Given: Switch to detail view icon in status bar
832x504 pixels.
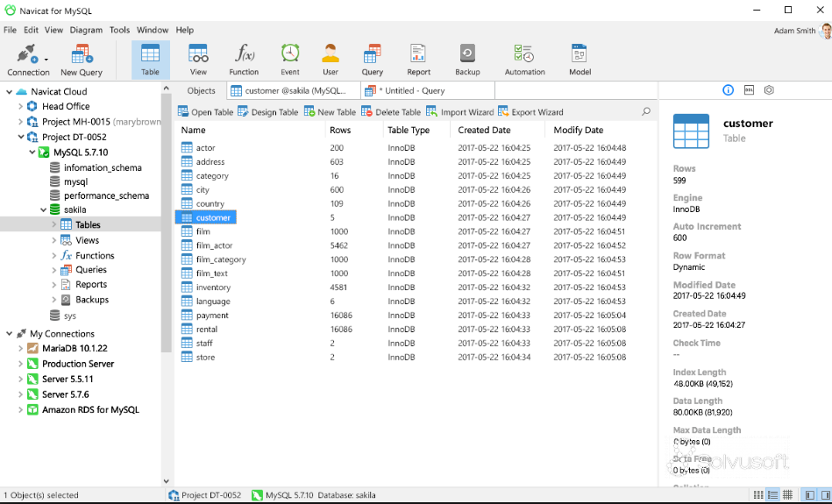Looking at the screenshot, I should coord(773,495).
